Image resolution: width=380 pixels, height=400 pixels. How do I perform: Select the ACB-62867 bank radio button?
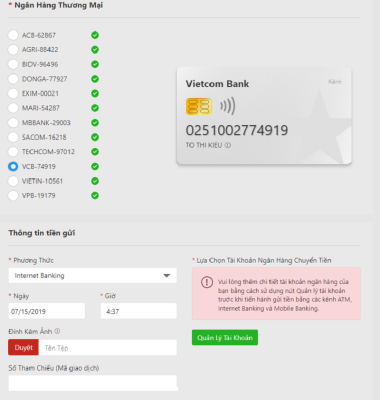coord(13,35)
